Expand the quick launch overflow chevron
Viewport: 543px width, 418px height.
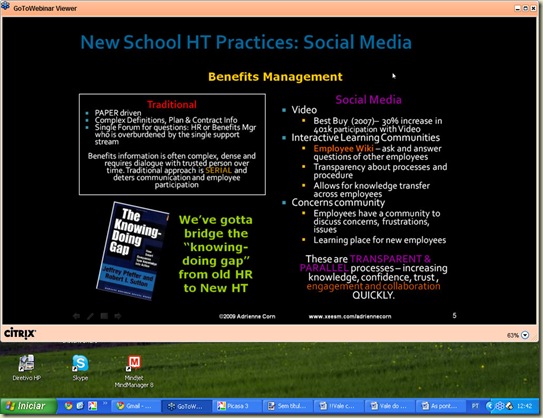[x=105, y=403]
